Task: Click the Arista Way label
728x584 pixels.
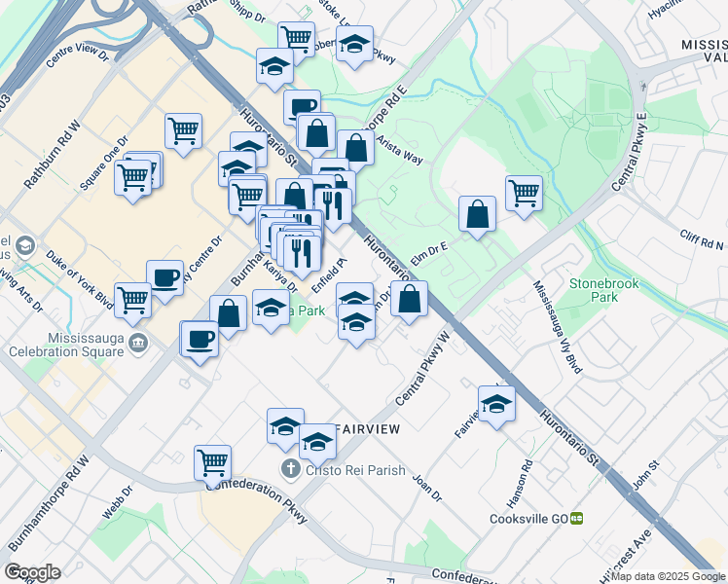Action: pos(399,150)
